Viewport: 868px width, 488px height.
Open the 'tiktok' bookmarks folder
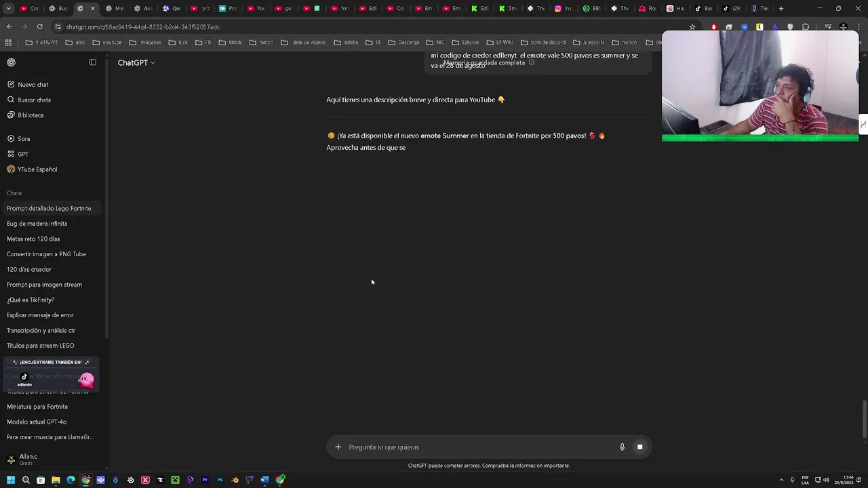[231, 42]
